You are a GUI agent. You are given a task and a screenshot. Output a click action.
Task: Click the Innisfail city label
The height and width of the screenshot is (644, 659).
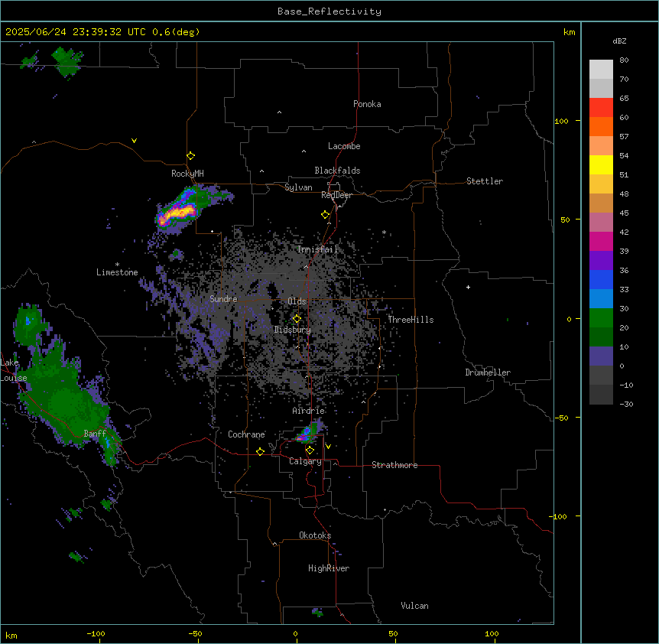coord(317,249)
